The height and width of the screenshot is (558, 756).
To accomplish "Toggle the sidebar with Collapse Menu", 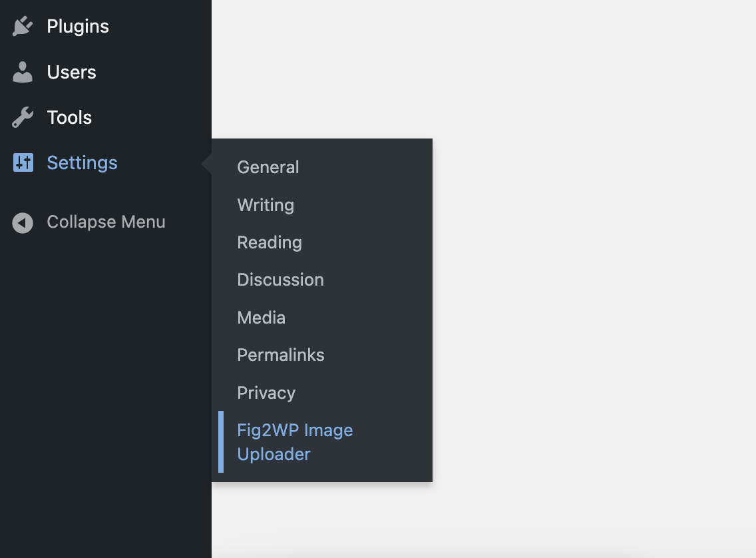I will tap(89, 222).
